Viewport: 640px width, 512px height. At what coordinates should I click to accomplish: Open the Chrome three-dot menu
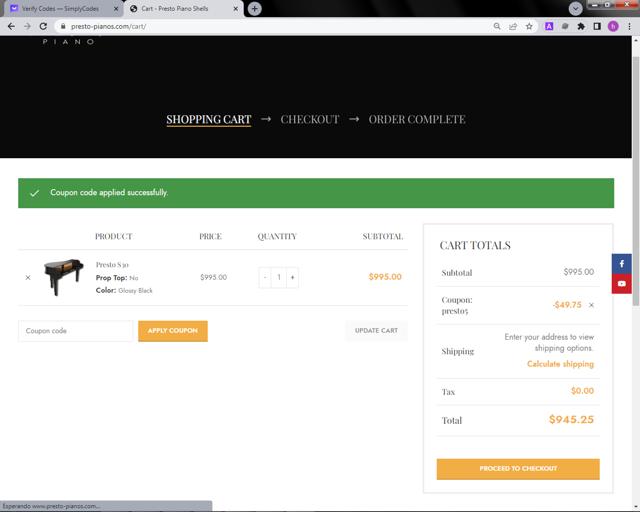pyautogui.click(x=629, y=27)
